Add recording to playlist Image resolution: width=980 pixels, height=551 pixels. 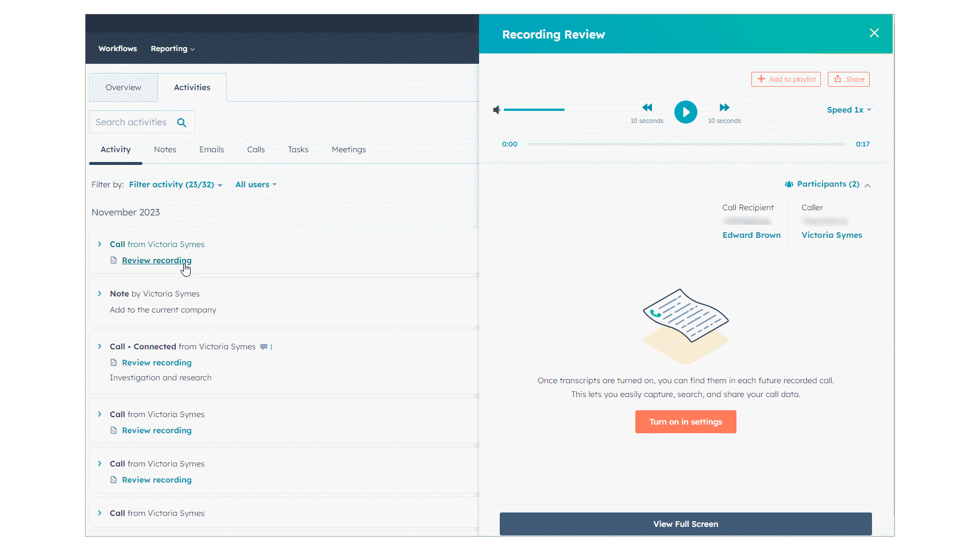[785, 79]
